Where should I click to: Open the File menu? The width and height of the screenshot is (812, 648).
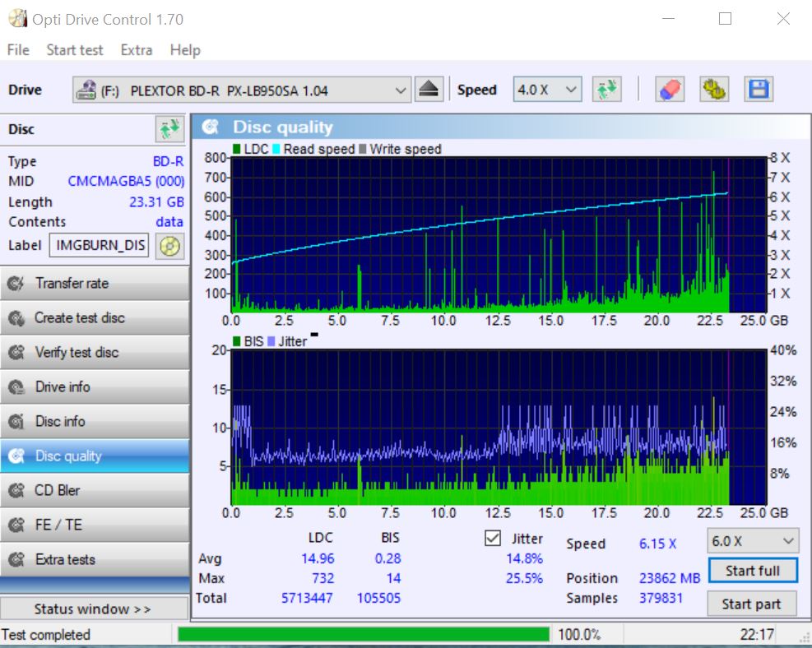point(18,50)
